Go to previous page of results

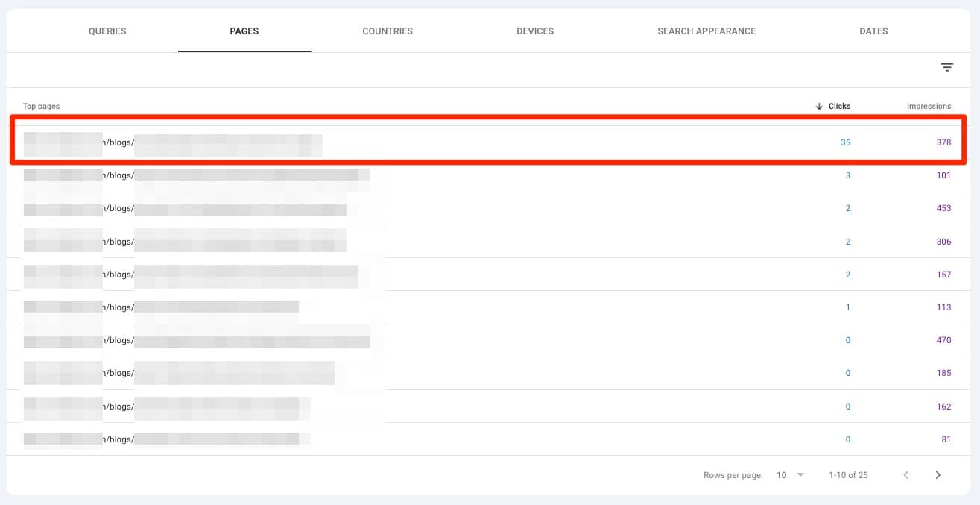click(x=905, y=475)
